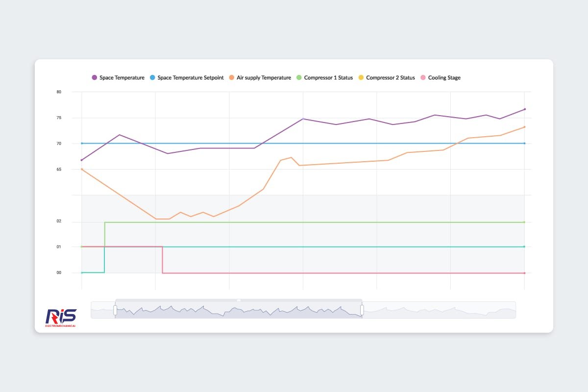Screen dimensions: 588x392
Task: Click the blue Space Temperature Setpoint legend dot
Action: click(152, 78)
